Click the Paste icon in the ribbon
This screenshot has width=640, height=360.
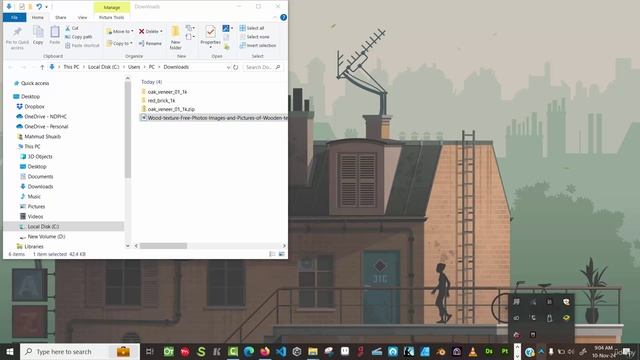[55, 32]
